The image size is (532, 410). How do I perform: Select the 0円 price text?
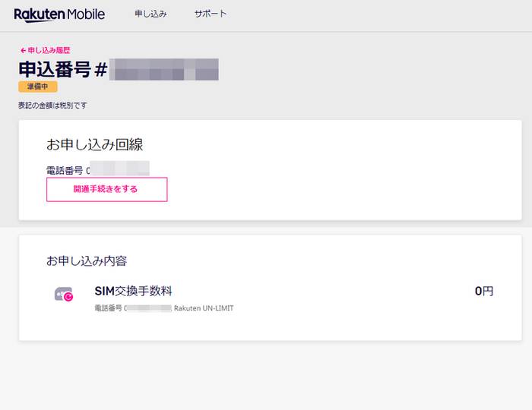coord(484,291)
